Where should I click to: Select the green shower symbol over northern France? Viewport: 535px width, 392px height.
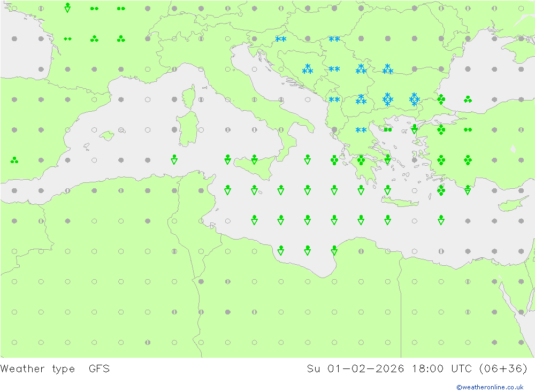coord(67,7)
